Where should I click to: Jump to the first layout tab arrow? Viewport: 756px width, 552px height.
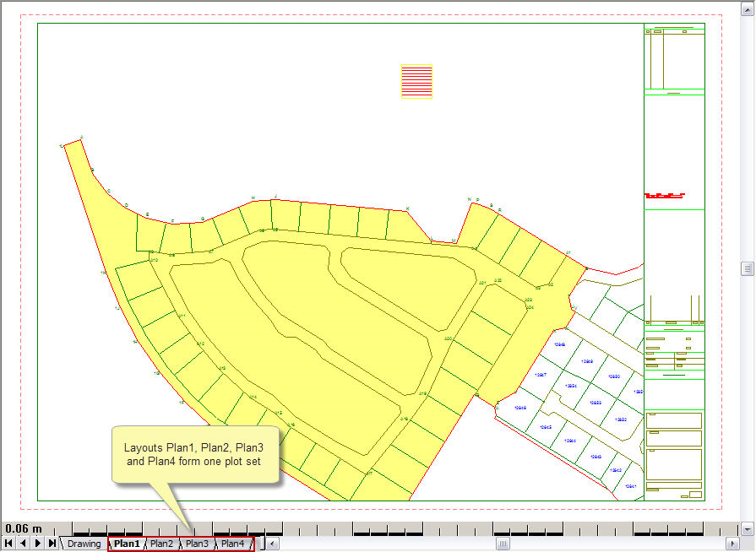(8, 544)
